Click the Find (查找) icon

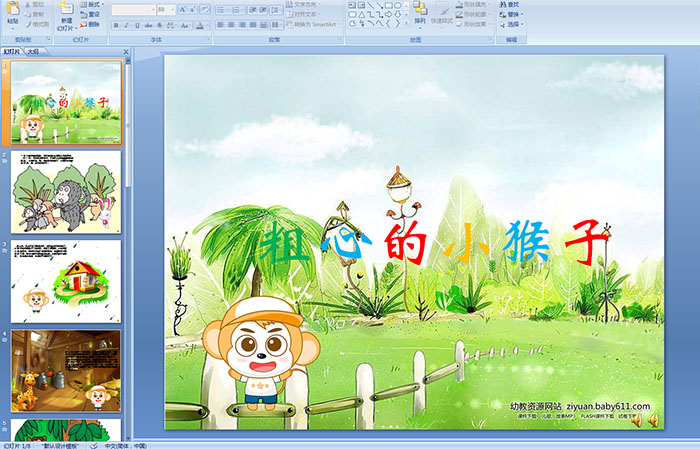512,5
